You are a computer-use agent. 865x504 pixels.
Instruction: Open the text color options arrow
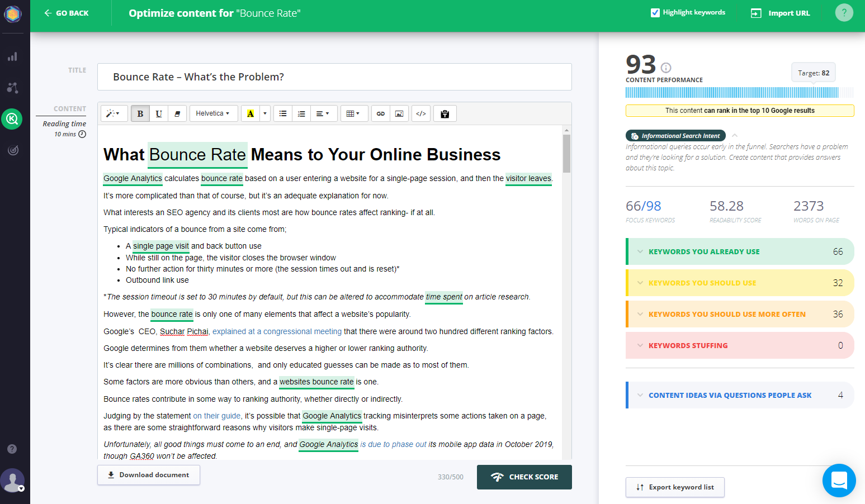click(265, 113)
